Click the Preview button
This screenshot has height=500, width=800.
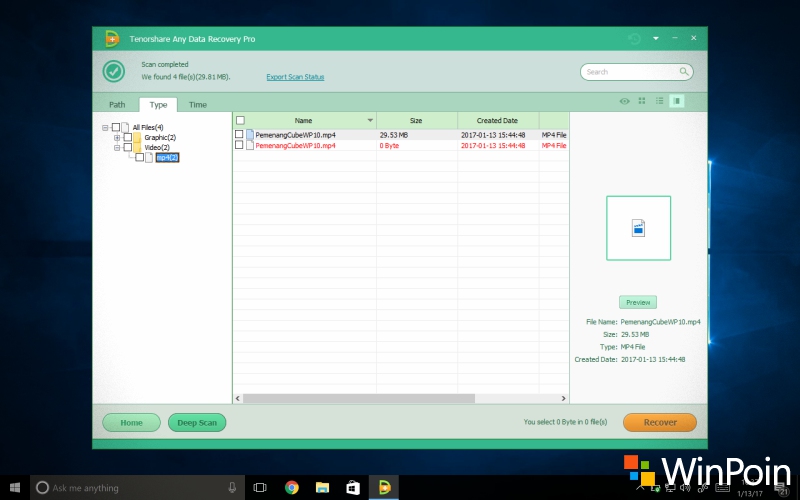[x=638, y=303]
